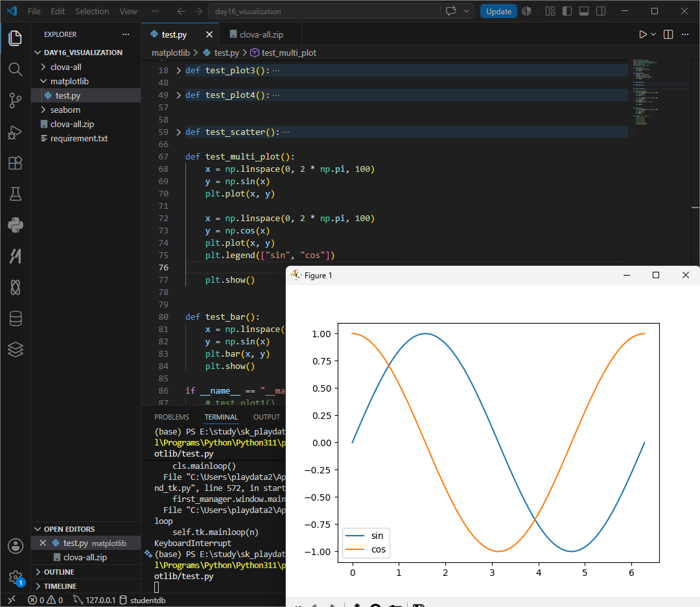Show more menu items via ellipsis
700x607 pixels.
click(154, 11)
